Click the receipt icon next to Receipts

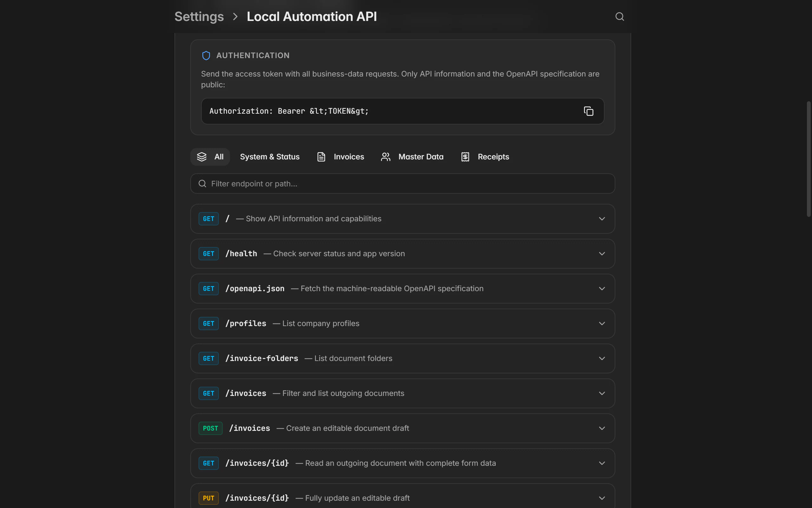tap(465, 157)
